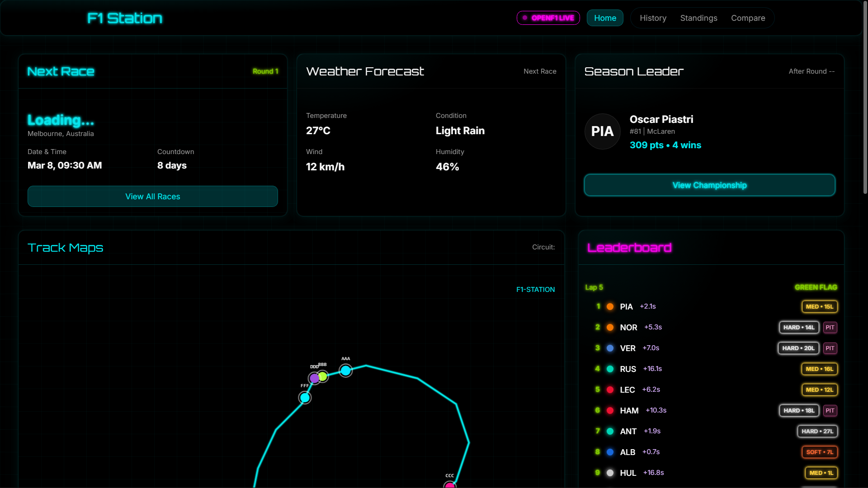
Task: Click ALB's SOFT 7L tyre badge
Action: tap(819, 452)
